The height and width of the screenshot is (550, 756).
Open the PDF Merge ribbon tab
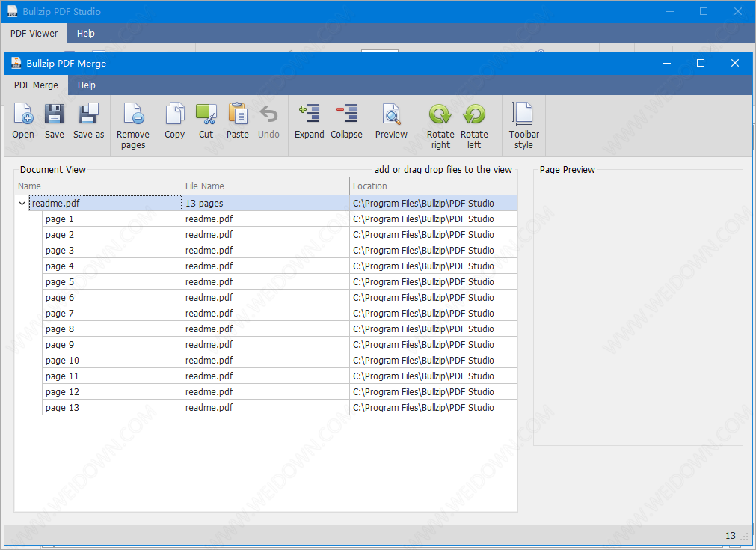(36, 85)
